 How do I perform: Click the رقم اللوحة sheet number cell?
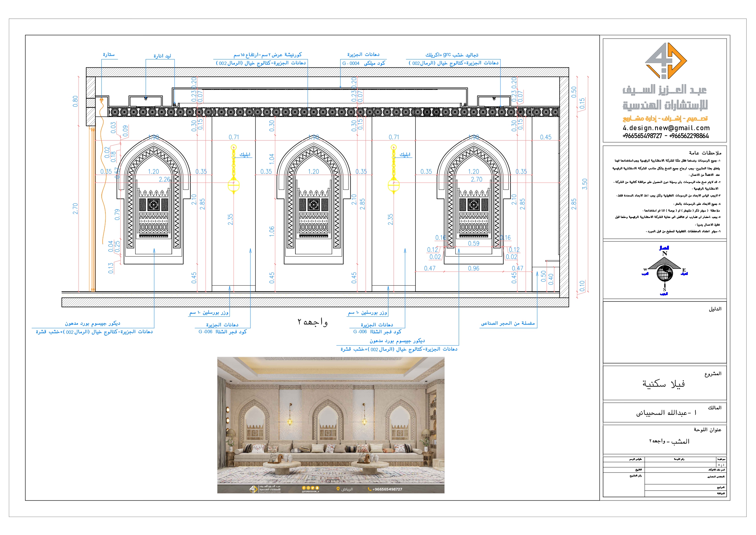tap(680, 459)
